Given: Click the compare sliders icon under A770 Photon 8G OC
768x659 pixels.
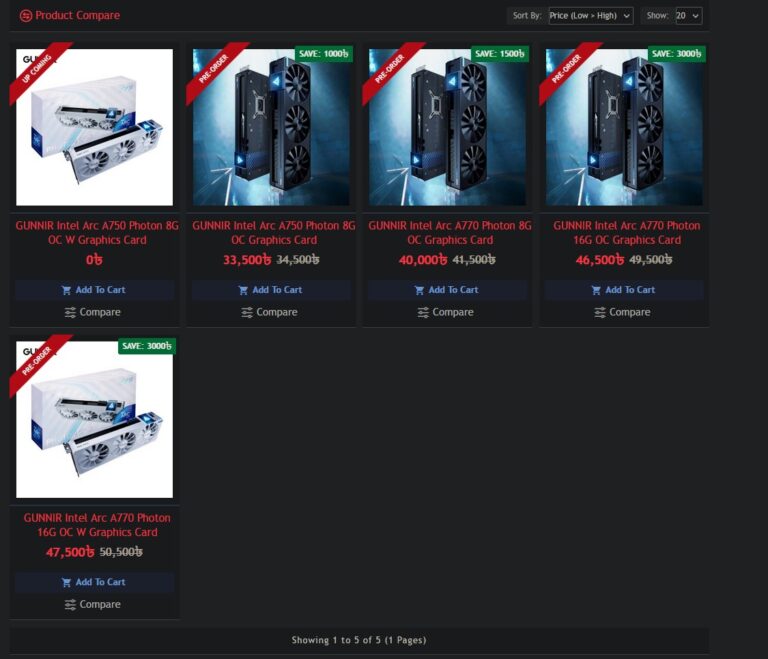Looking at the screenshot, I should click(x=423, y=312).
